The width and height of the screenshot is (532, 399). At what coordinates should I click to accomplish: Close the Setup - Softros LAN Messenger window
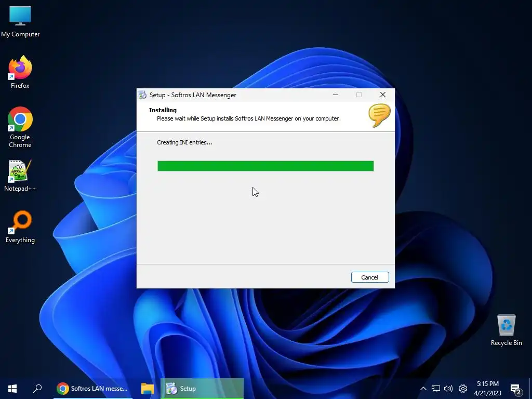pyautogui.click(x=383, y=95)
